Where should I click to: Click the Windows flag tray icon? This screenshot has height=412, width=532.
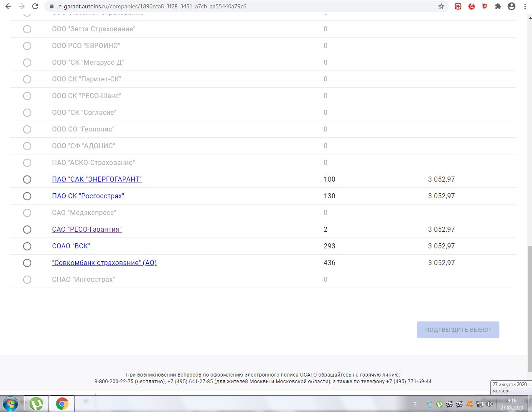(x=430, y=404)
